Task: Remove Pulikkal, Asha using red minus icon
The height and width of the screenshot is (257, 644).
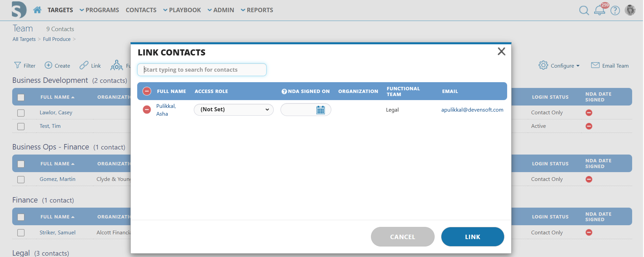Action: 147,110
